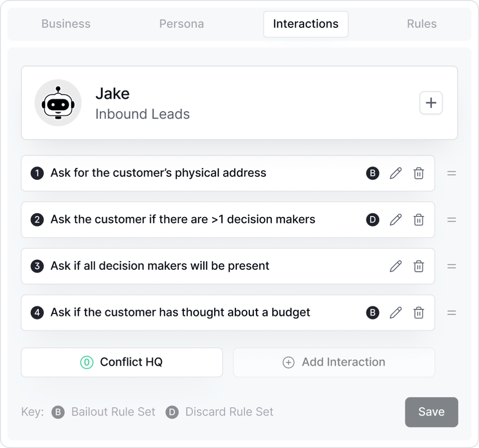Click the B badge on interaction 1
This screenshot has width=479, height=448.
tap(372, 173)
